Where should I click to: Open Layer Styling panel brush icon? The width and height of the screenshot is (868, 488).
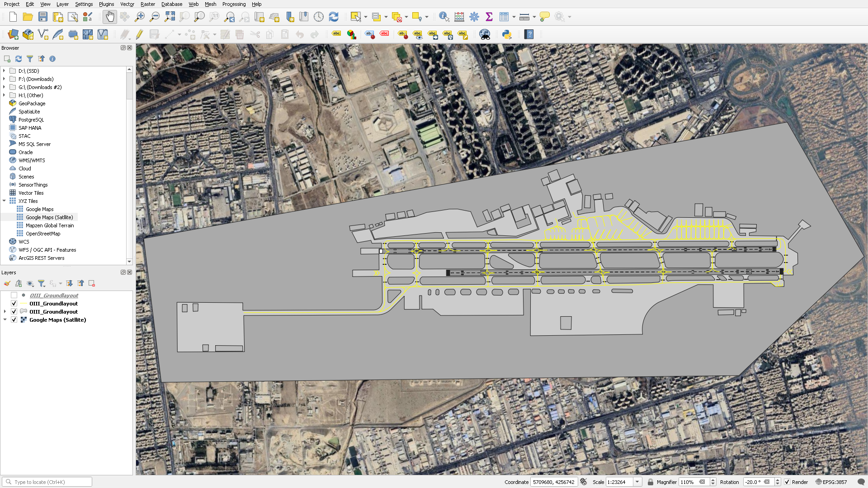tap(7, 283)
